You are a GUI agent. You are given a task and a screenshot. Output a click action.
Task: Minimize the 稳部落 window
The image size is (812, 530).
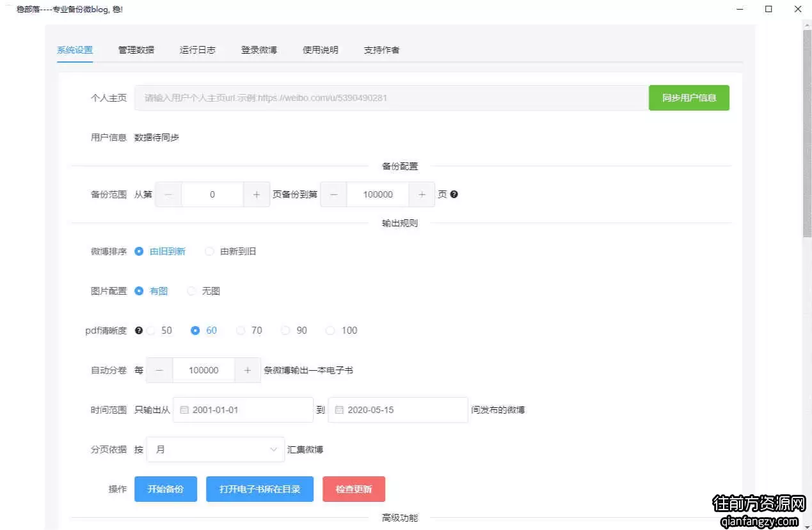pos(740,9)
